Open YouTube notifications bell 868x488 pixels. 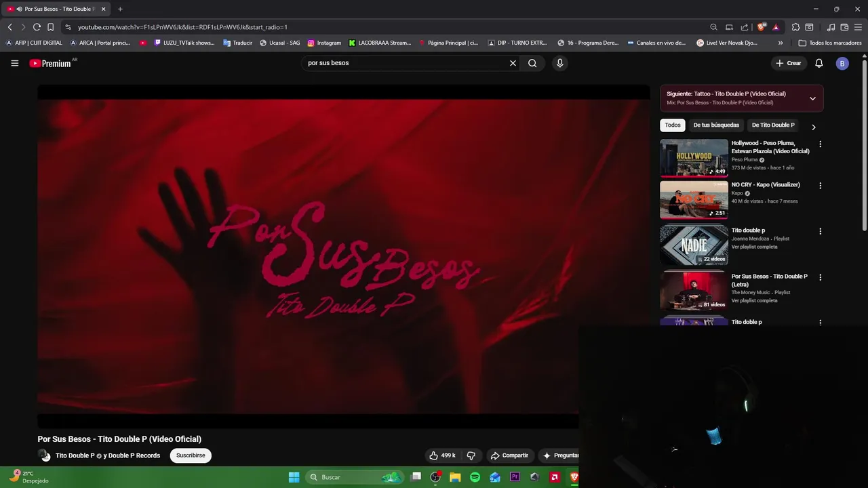coord(819,63)
